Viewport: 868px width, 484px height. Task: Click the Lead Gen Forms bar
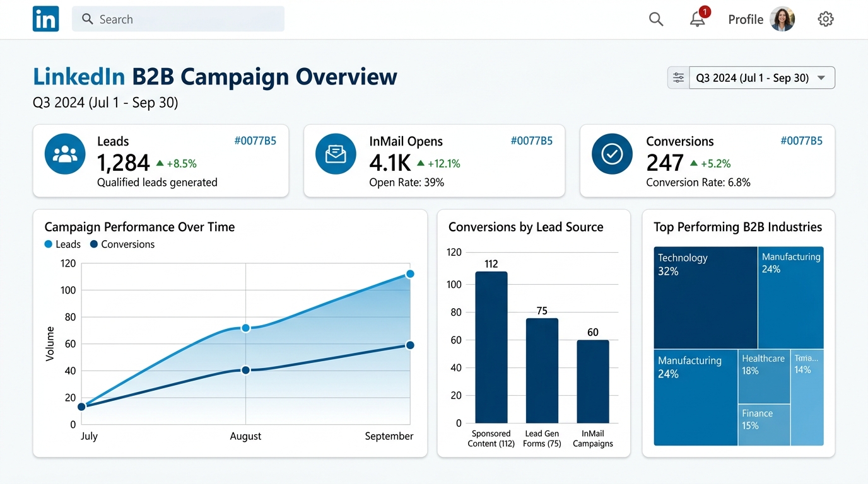coord(542,371)
